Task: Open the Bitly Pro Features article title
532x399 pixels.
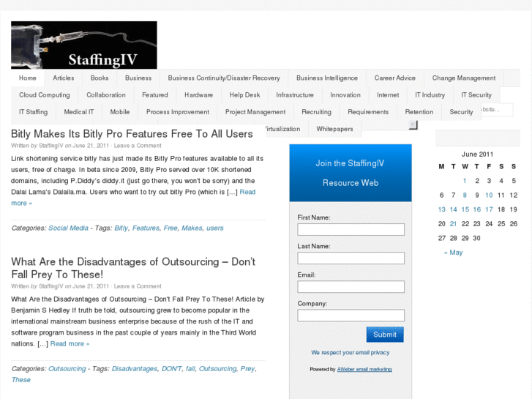Action: coord(132,134)
